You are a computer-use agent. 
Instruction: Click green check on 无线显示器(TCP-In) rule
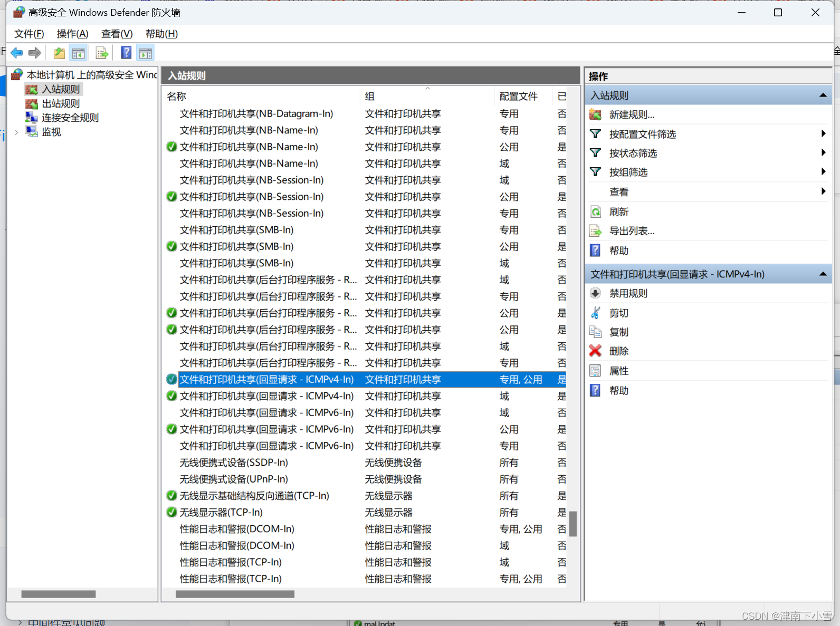click(x=171, y=512)
